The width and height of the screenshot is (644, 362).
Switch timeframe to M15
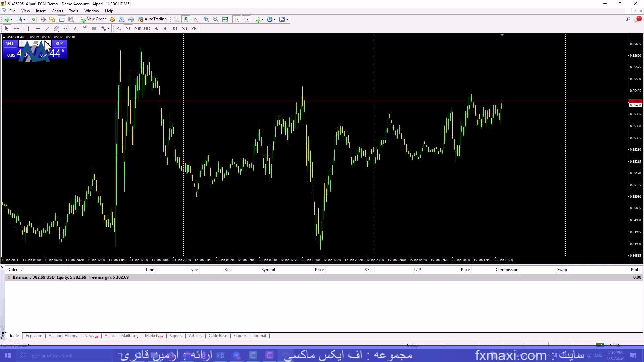pos(138,29)
